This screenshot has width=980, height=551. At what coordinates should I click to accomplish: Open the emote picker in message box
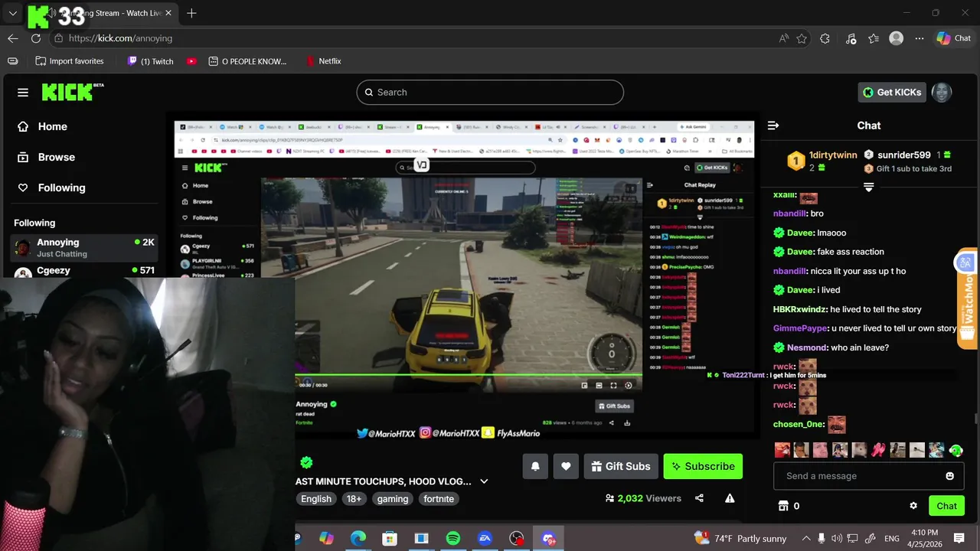click(950, 476)
